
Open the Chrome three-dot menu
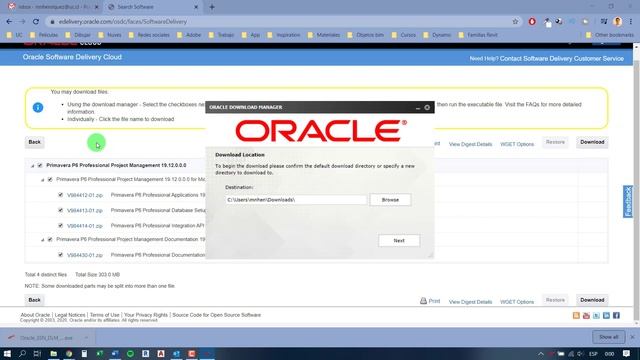pos(631,22)
